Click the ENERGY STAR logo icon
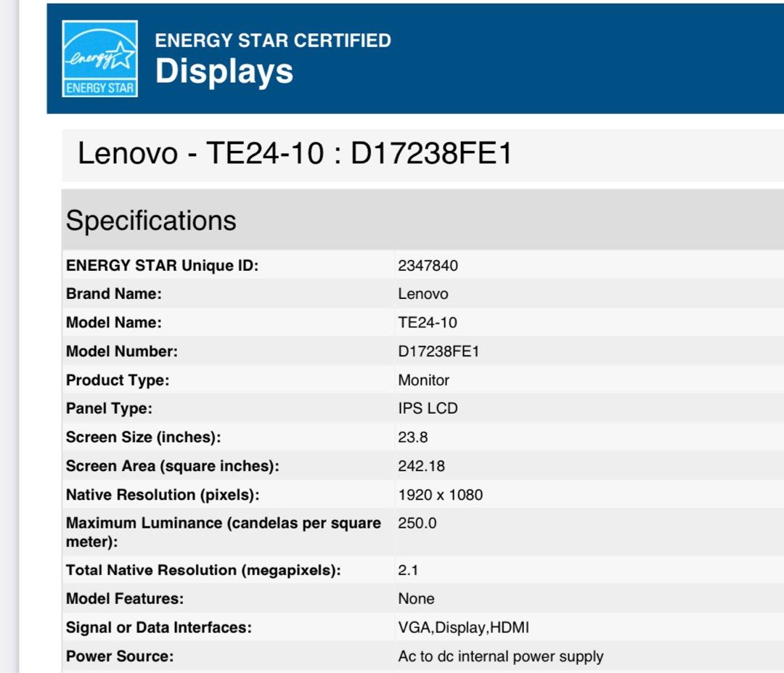 (100, 59)
